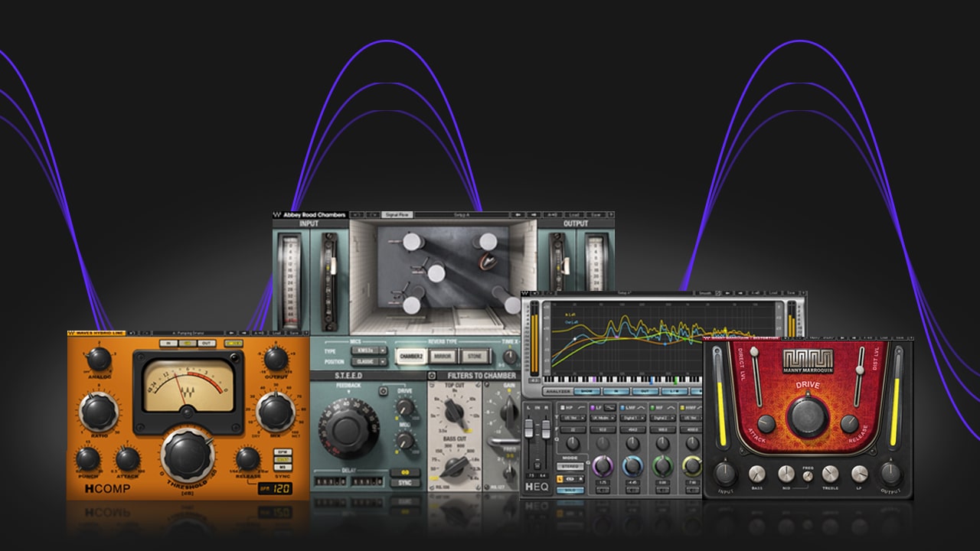
Task: Open MF band filter type dropdown in H-EQ
Action: pyautogui.click(x=663, y=418)
